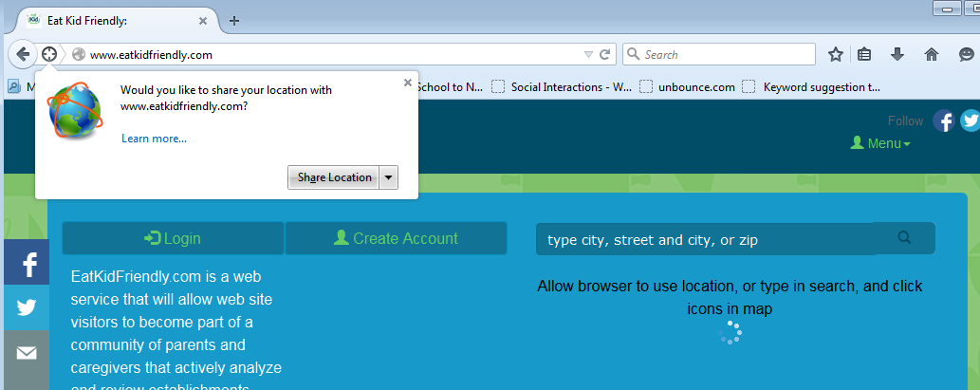Click the first bookmark magnifier icon
Screen dimensions: 980x390
(x=13, y=87)
